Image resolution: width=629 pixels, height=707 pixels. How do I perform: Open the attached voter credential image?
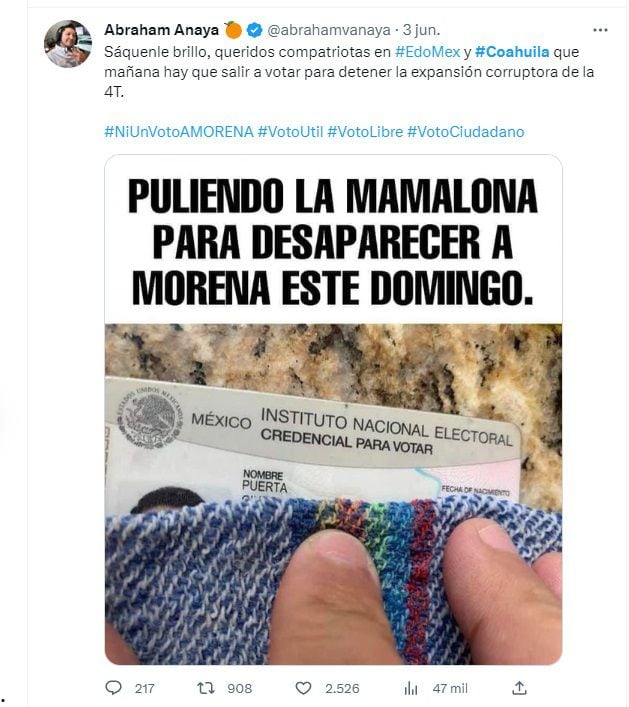tap(333, 409)
